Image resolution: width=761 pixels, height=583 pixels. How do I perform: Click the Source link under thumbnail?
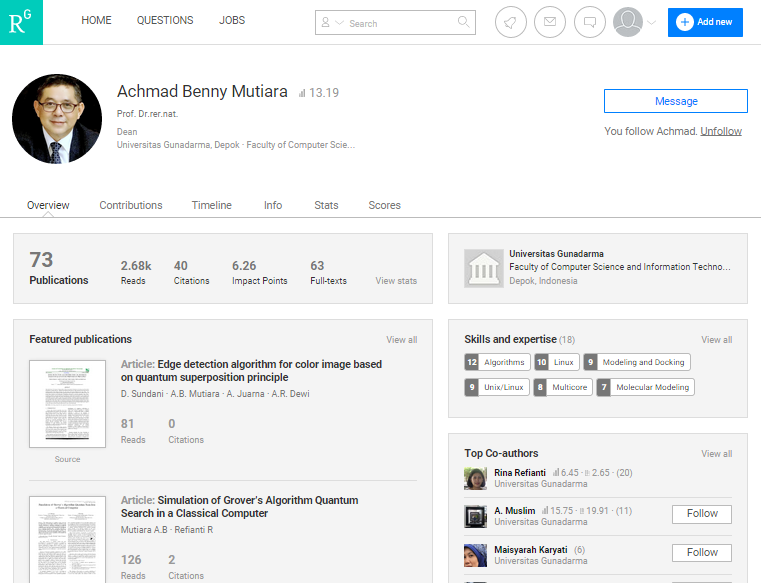[67, 459]
